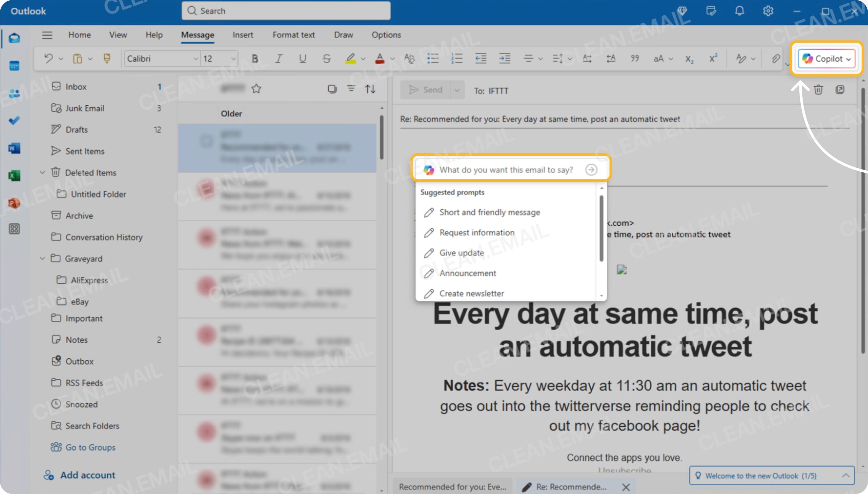Image resolution: width=868 pixels, height=494 pixels.
Task: Open the Format text tab
Action: coord(293,34)
